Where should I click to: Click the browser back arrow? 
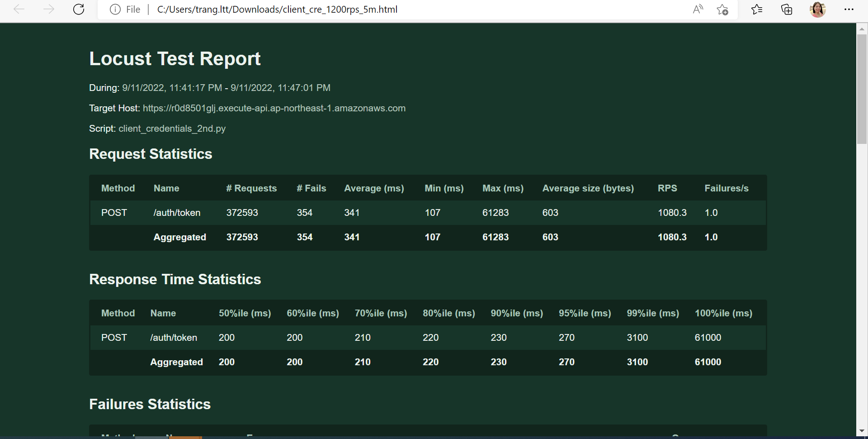[19, 10]
